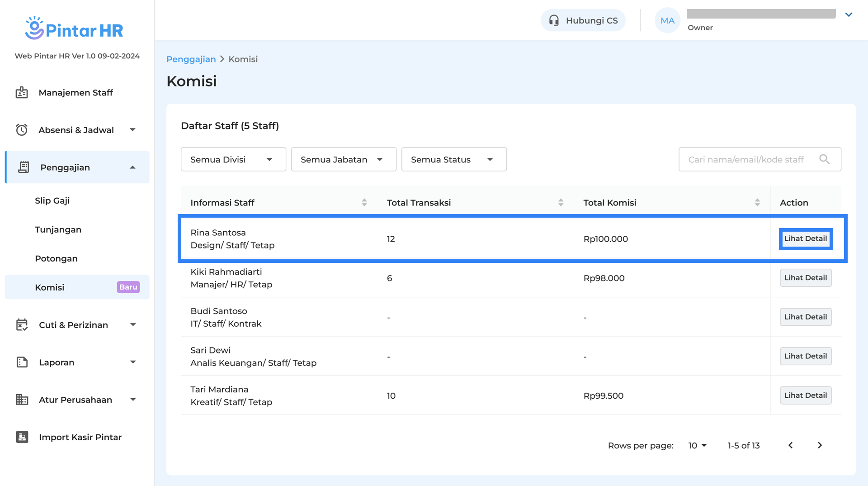Click the Atur Perusahaan building icon
Image resolution: width=868 pixels, height=486 pixels.
pos(22,400)
